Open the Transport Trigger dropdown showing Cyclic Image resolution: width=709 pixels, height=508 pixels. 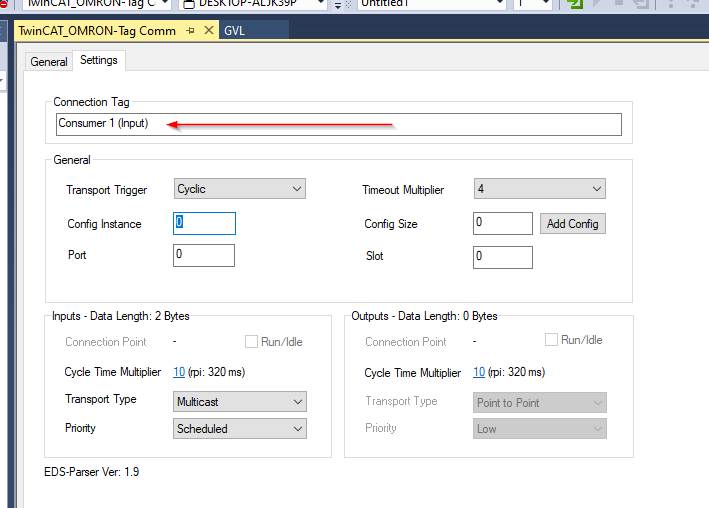(240, 189)
